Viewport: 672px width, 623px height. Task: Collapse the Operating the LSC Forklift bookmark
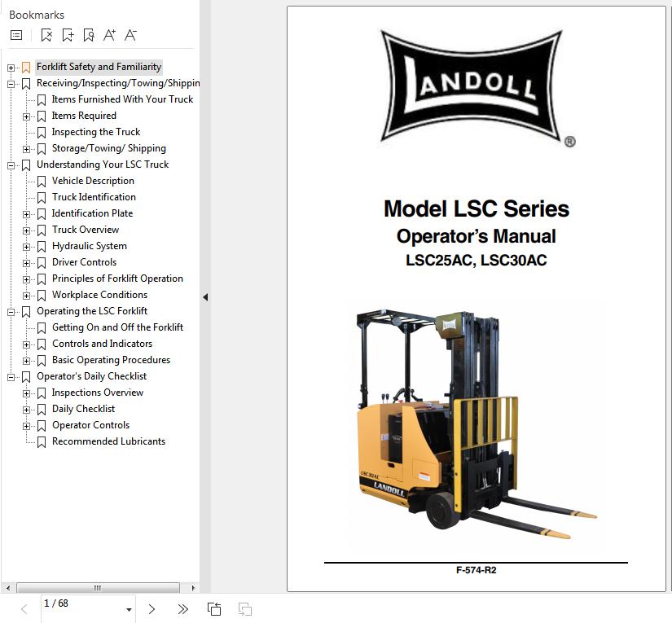[11, 312]
